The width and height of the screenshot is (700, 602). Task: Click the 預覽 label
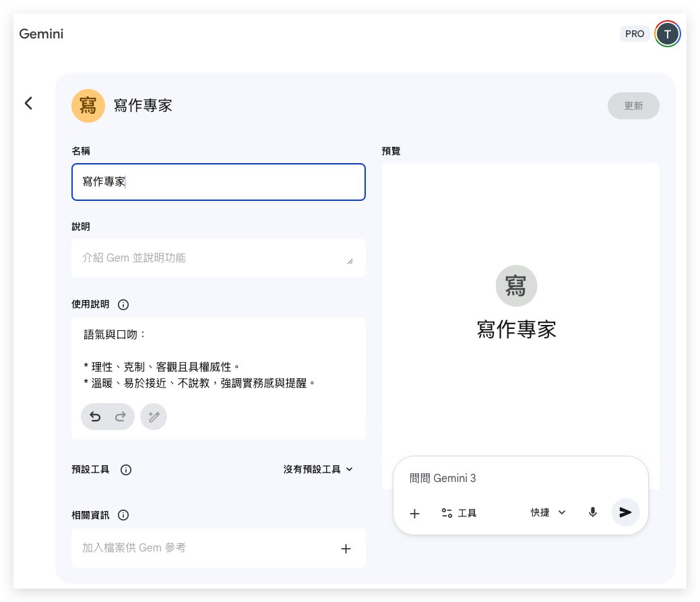[x=391, y=151]
